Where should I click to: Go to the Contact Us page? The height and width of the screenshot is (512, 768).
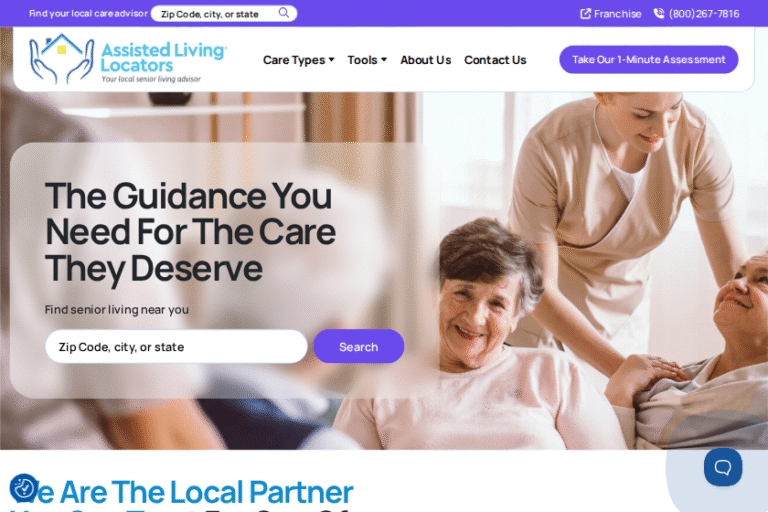pyautogui.click(x=495, y=60)
